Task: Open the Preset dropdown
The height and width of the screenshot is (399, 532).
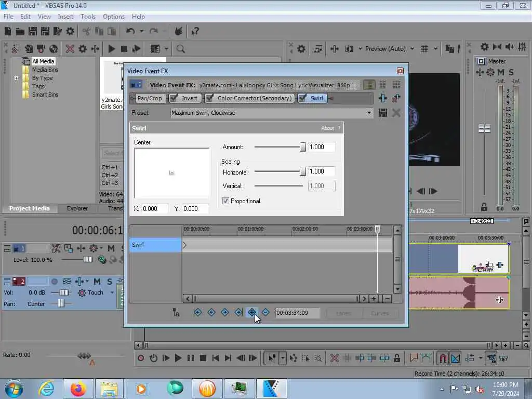Action: pos(369,113)
